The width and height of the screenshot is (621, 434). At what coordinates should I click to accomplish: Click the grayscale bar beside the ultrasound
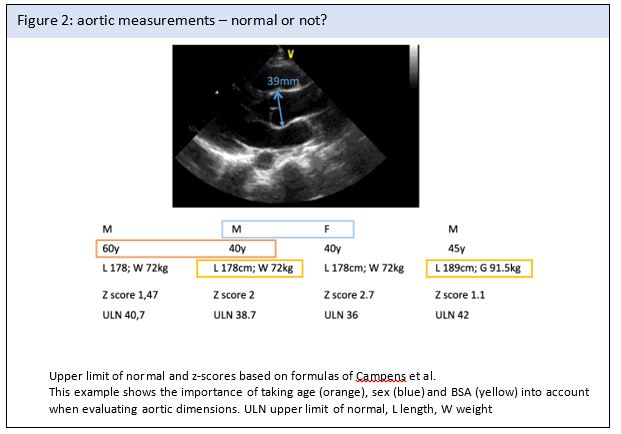pyautogui.click(x=415, y=66)
